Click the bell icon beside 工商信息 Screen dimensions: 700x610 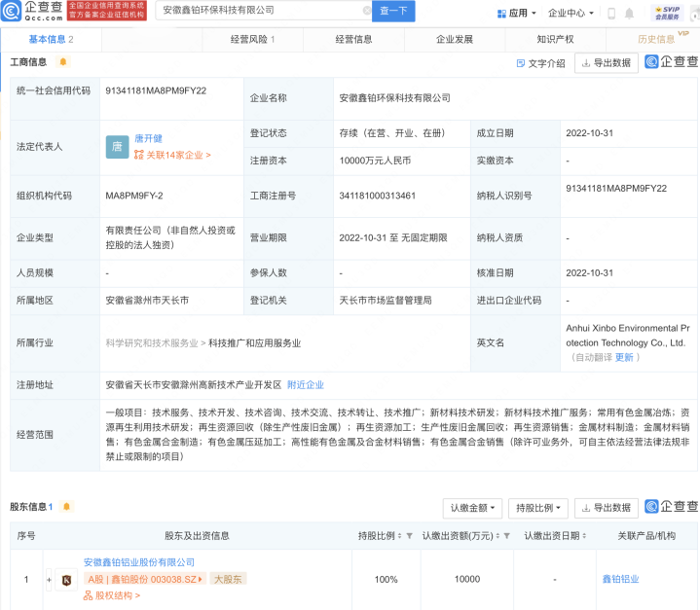[x=63, y=62]
